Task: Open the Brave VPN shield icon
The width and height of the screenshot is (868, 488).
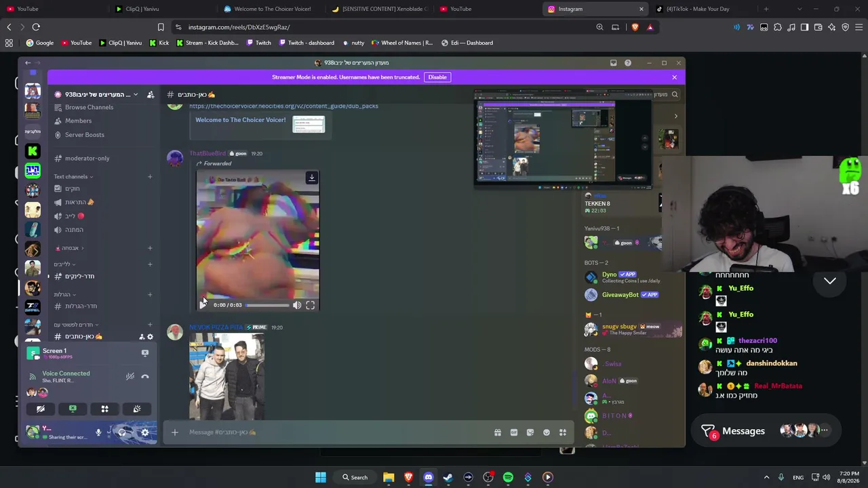Action: [845, 27]
